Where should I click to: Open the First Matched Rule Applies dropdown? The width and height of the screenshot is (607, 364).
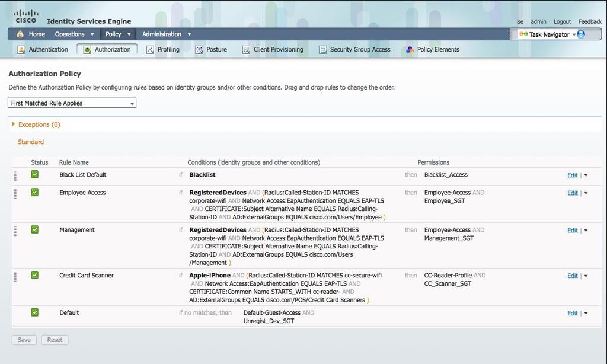click(x=72, y=103)
